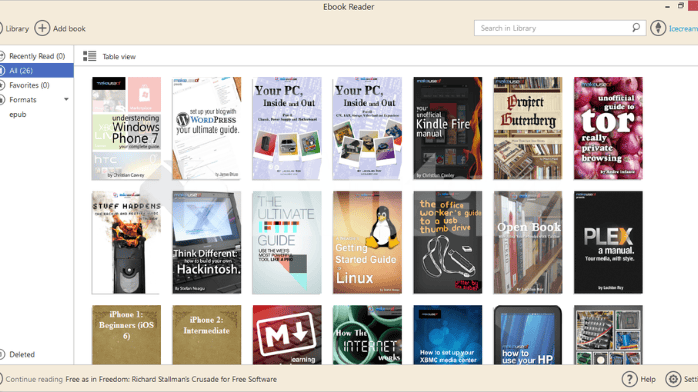Open iPhone 2: Intermediate book
This screenshot has height=392, width=698.
207,335
